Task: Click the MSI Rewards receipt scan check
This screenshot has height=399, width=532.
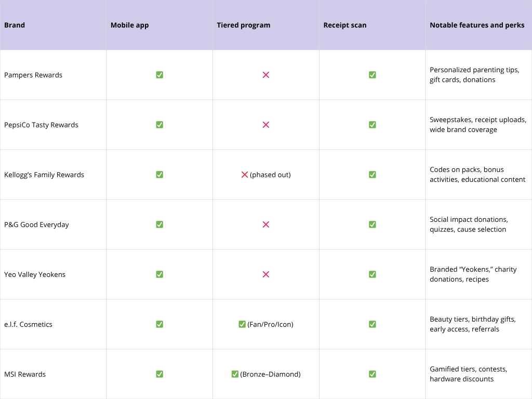Action: click(x=372, y=374)
